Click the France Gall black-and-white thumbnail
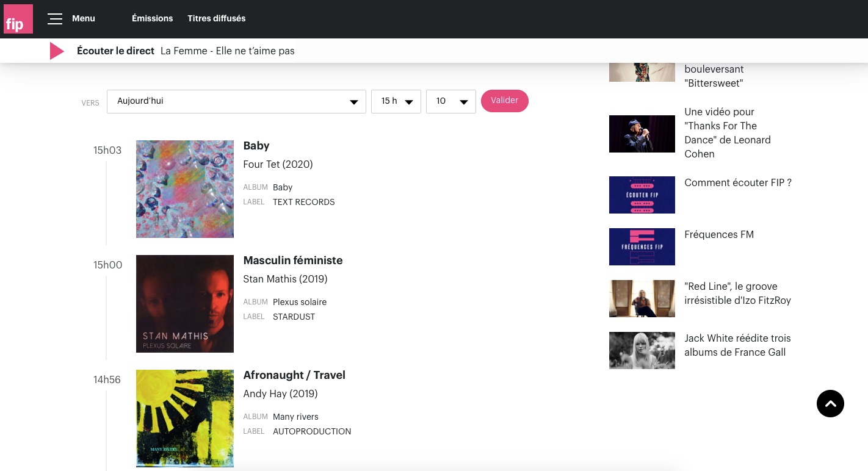Image resolution: width=868 pixels, height=471 pixels. [642, 350]
